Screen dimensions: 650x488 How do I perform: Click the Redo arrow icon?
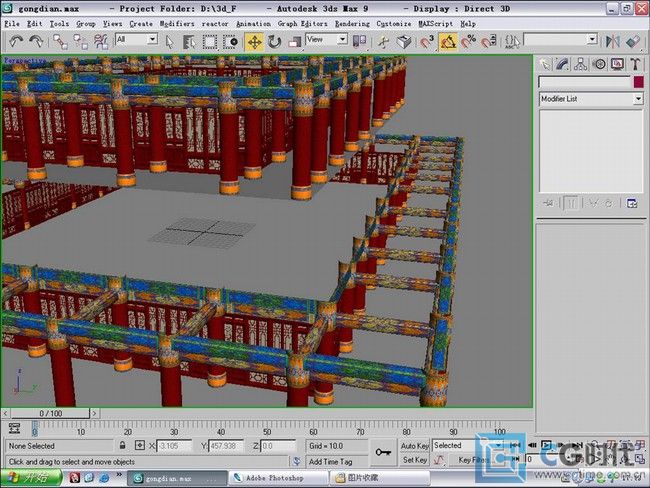click(36, 41)
